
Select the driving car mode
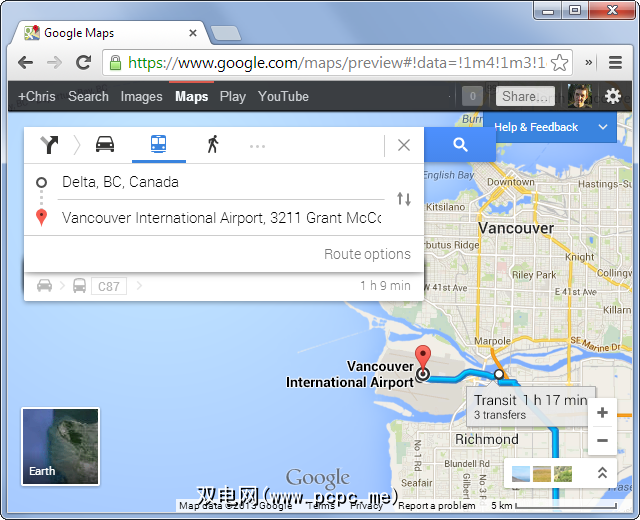(x=105, y=144)
